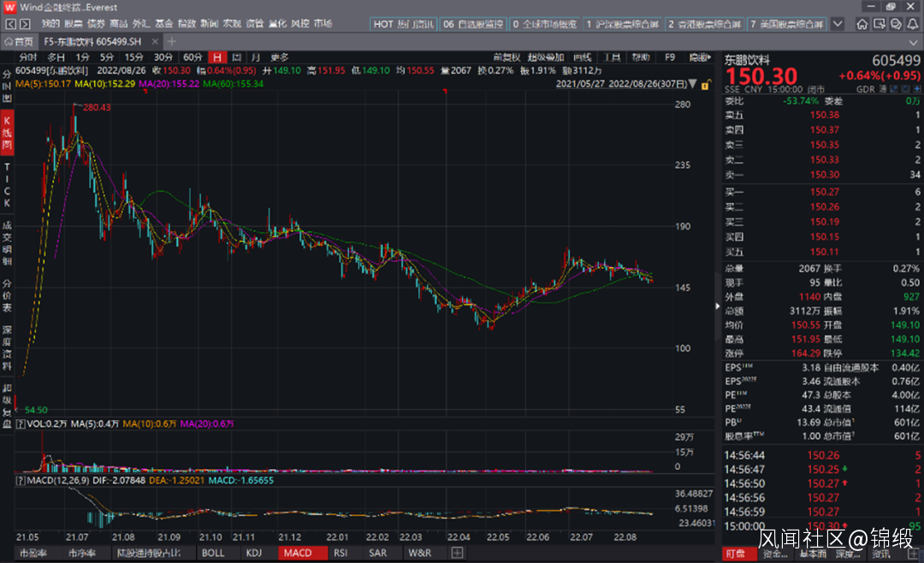Open the 宏观 macro menu
The image size is (924, 563).
[232, 24]
